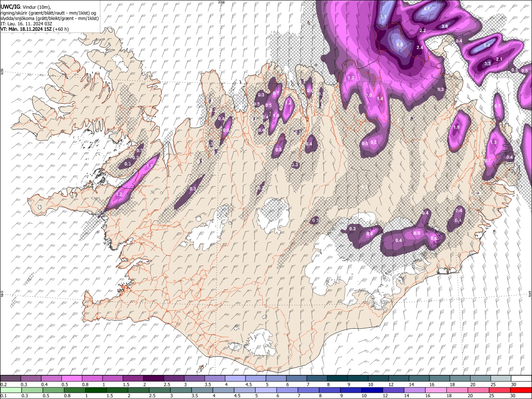Select the dark plum 0.2 snow legend swatch
Viewport: 532px width, 399px height.
(10, 379)
